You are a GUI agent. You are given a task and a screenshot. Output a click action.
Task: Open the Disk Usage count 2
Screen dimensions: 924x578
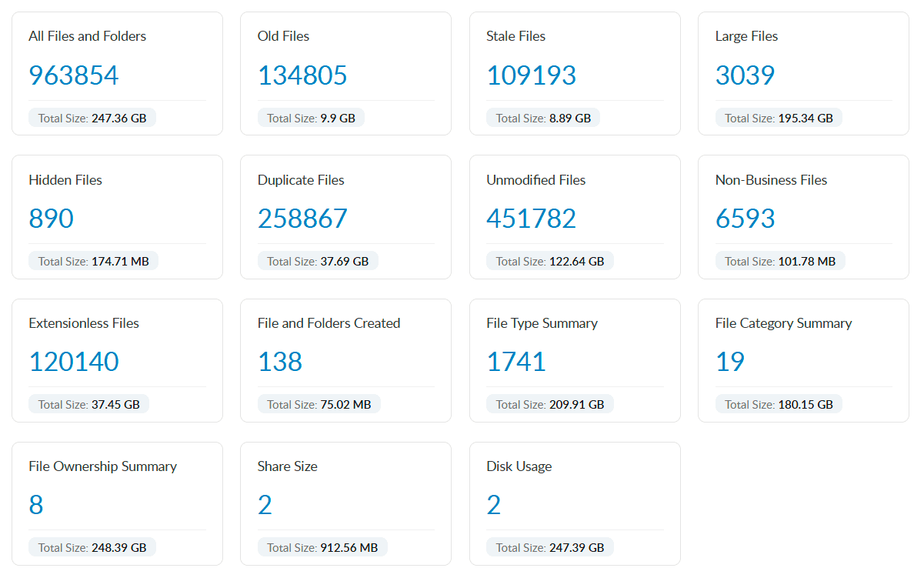point(494,505)
